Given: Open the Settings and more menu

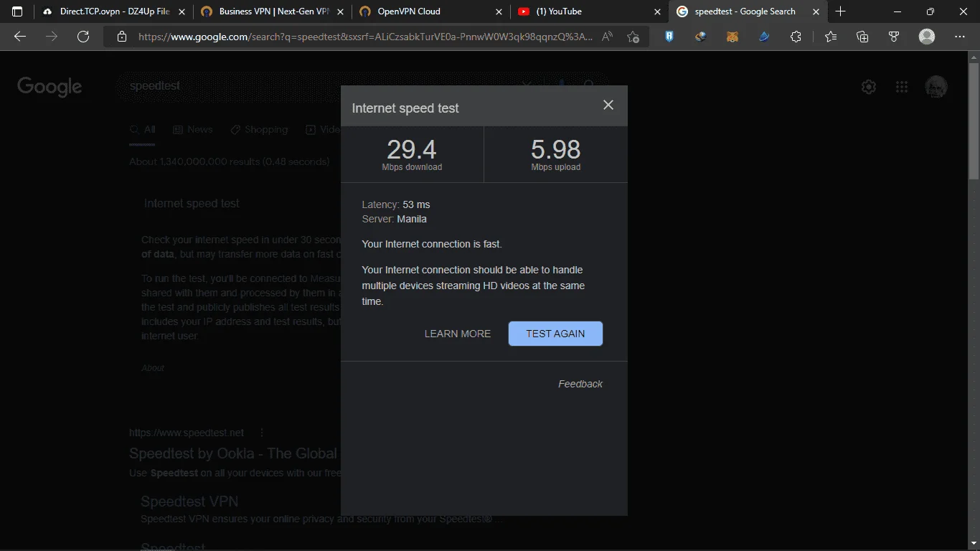Looking at the screenshot, I should [x=960, y=37].
